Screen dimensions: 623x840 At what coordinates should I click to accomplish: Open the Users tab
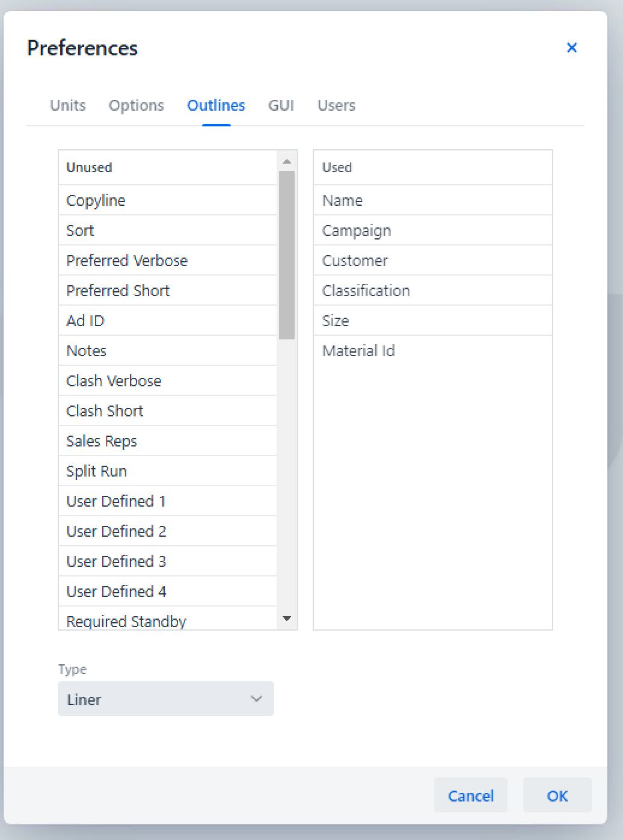coord(336,105)
